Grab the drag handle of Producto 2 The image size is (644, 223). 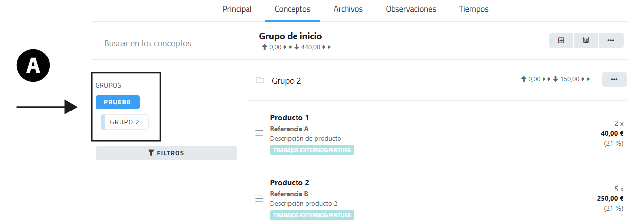click(259, 199)
